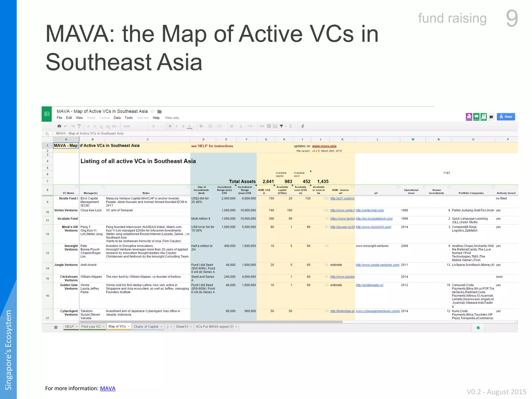
Task: Click decrease decimal places icon
Action: tap(101, 126)
